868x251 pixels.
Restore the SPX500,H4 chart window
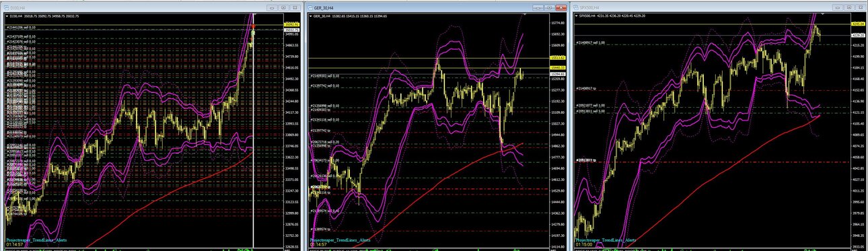point(849,8)
